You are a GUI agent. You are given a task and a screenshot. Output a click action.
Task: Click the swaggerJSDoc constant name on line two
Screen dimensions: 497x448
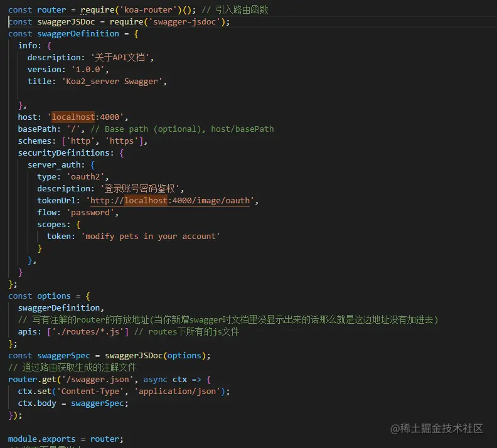tap(66, 22)
